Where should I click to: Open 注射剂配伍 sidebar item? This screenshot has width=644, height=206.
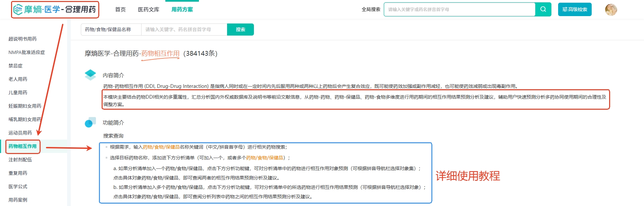[x=20, y=160]
